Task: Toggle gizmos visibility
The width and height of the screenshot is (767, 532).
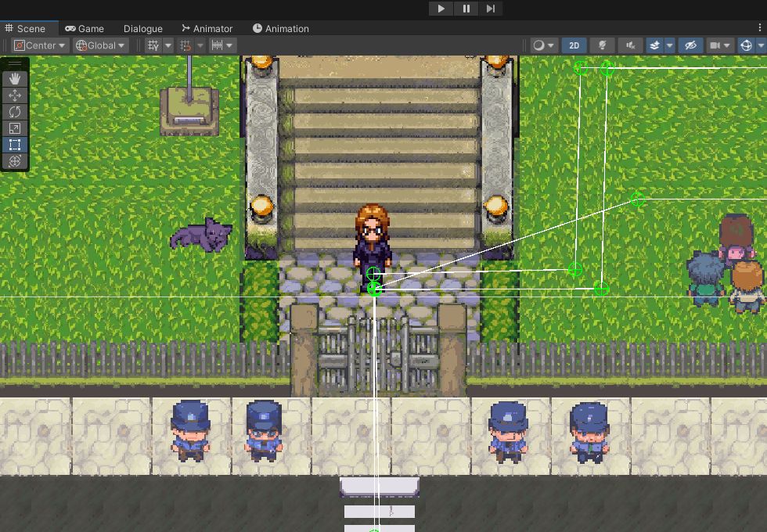Action: point(746,45)
